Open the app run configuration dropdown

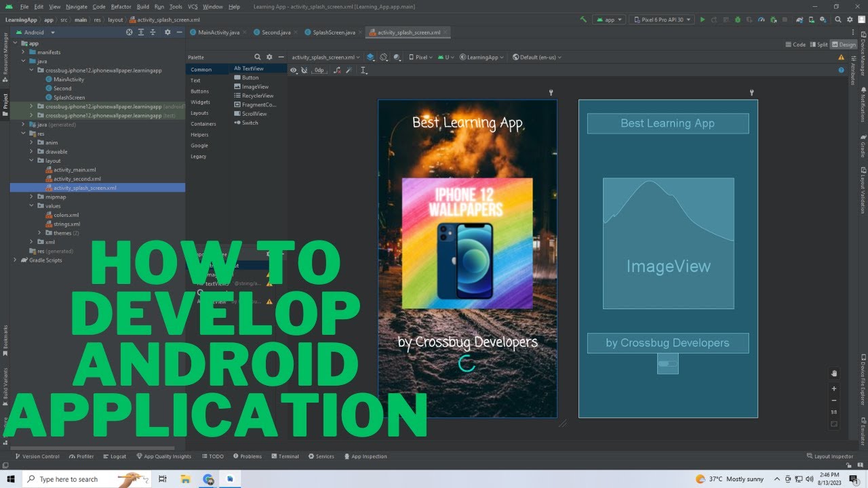(x=608, y=20)
